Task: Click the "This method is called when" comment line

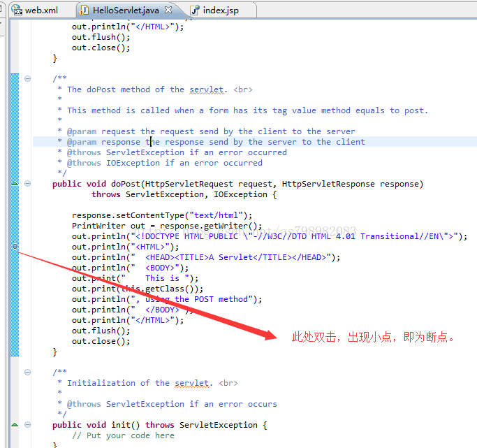Action: click(243, 111)
